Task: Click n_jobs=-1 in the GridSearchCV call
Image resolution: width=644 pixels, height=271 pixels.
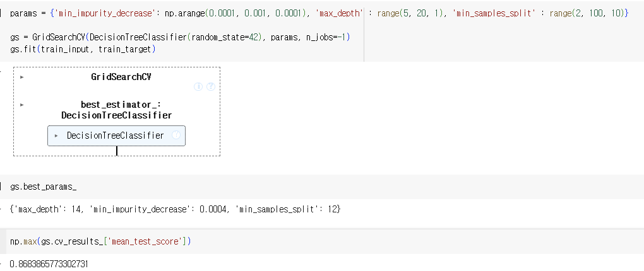Action: click(326, 37)
